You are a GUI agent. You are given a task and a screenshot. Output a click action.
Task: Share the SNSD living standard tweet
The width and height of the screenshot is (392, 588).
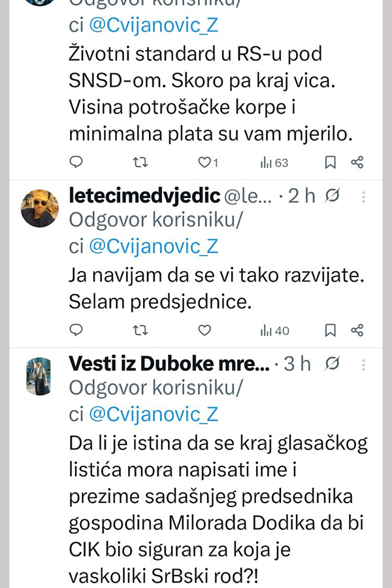357,162
